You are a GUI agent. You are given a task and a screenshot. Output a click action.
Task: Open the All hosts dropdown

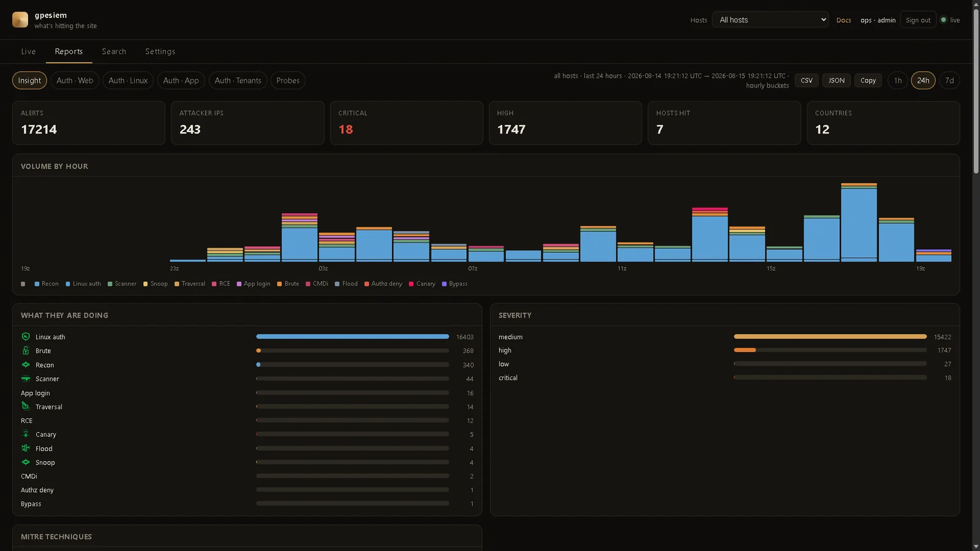[x=771, y=20]
